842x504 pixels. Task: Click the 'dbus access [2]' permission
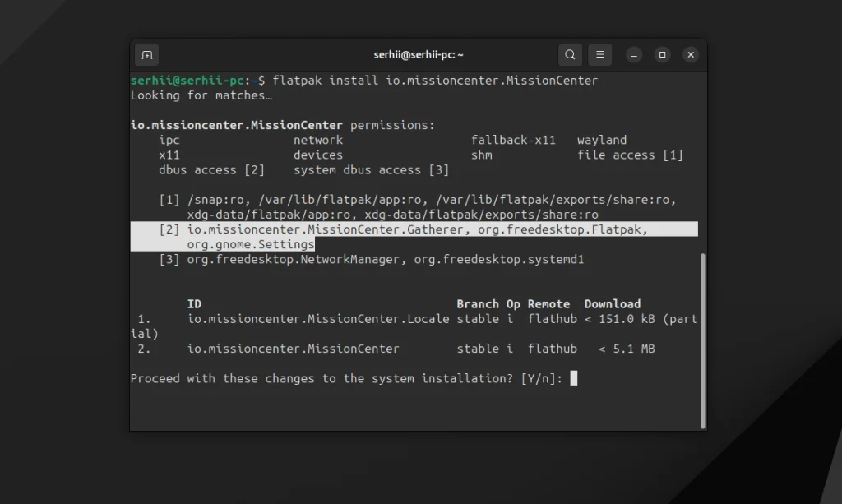coord(211,170)
